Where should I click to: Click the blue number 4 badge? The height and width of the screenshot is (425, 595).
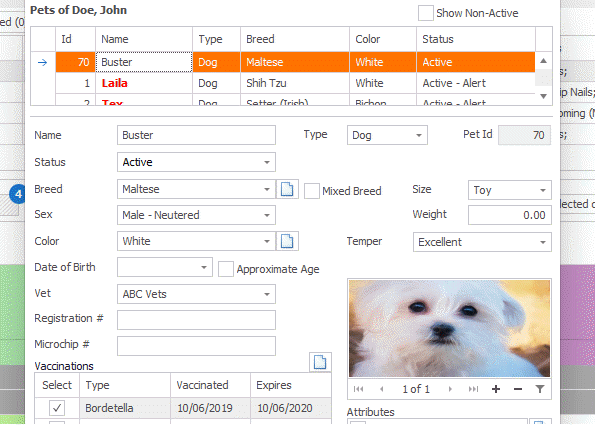click(x=17, y=194)
